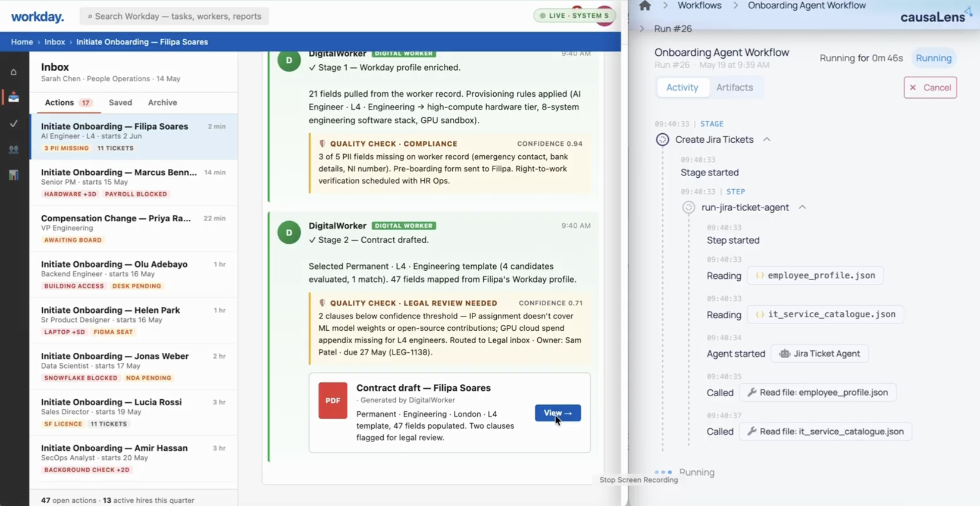Collapse the run-jira-ticket-agent step

(802, 208)
